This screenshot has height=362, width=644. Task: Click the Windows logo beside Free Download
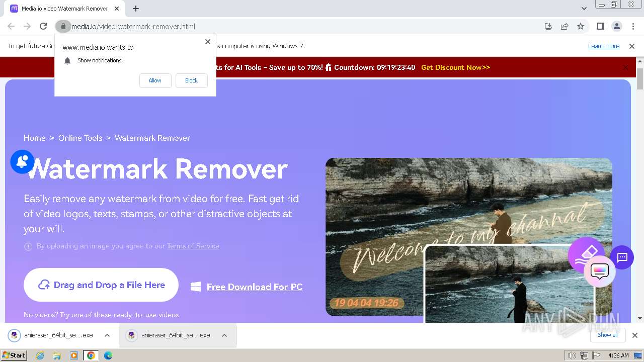click(x=196, y=287)
